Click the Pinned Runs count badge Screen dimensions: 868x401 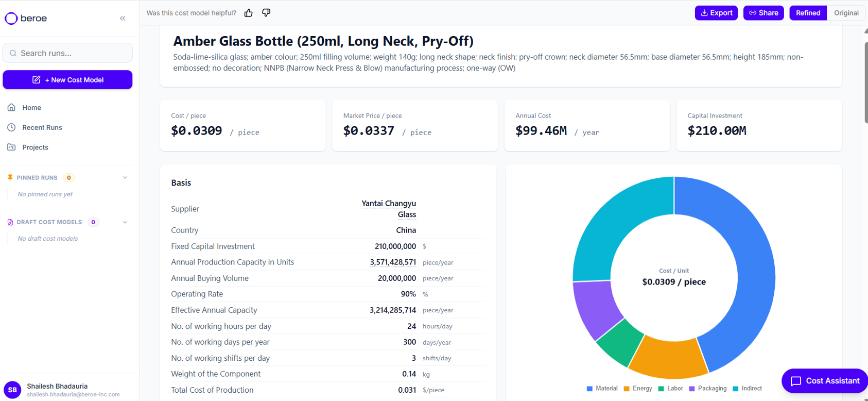[69, 178]
